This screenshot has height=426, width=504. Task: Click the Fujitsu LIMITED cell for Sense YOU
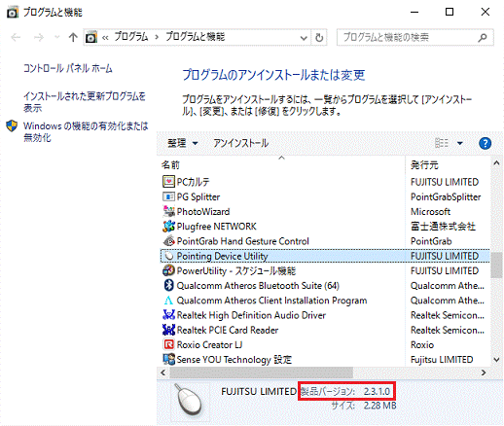click(x=442, y=359)
